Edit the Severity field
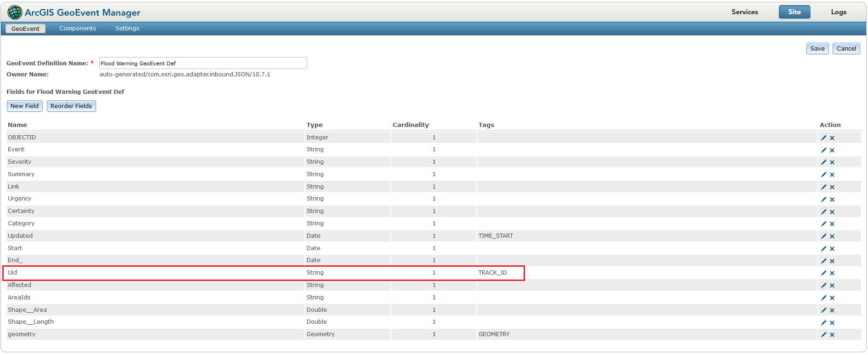Image resolution: width=868 pixels, height=355 pixels. pos(824,162)
